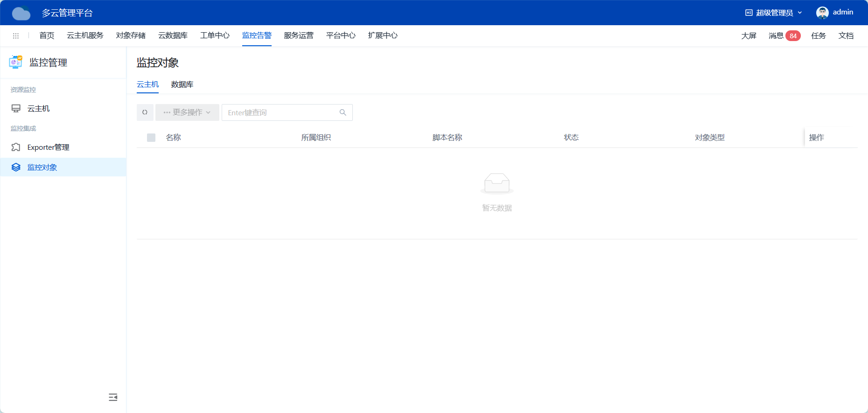Click the admin user avatar
This screenshot has width=868, height=413.
(x=822, y=13)
